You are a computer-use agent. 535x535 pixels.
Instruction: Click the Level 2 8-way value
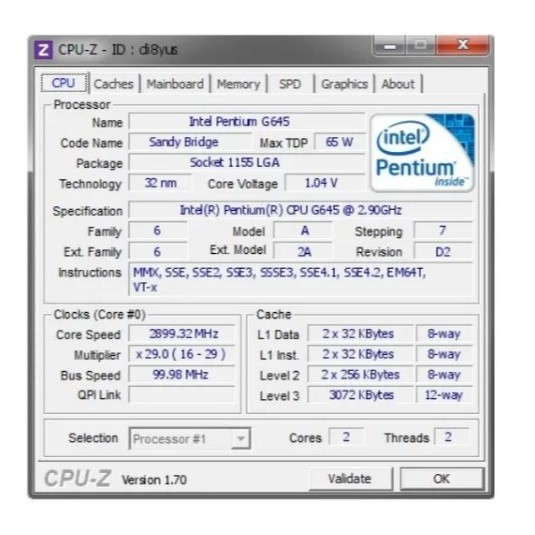(x=444, y=375)
